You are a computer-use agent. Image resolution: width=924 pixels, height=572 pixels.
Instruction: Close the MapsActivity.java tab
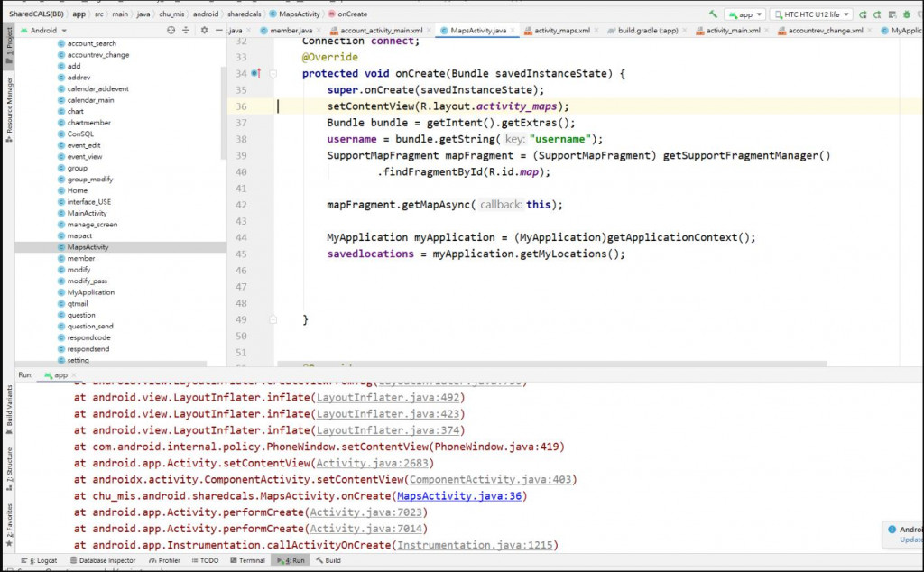point(513,31)
